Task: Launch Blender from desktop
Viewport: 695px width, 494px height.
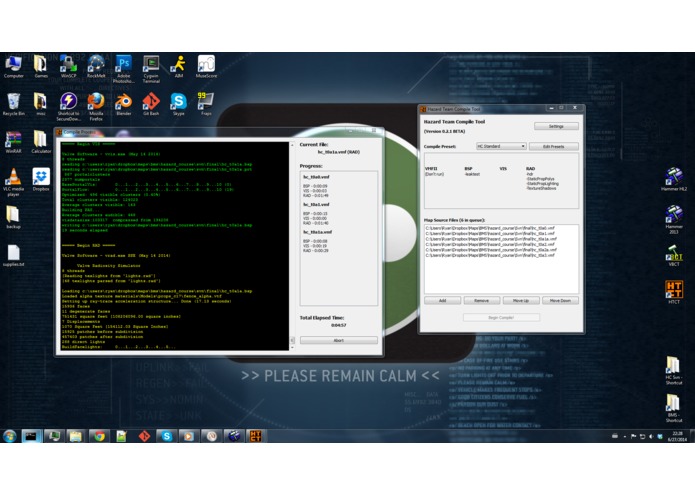Action: [124, 105]
